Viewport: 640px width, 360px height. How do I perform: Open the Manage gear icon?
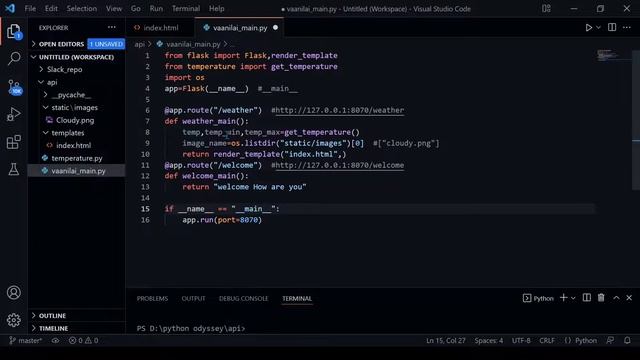coord(14,320)
